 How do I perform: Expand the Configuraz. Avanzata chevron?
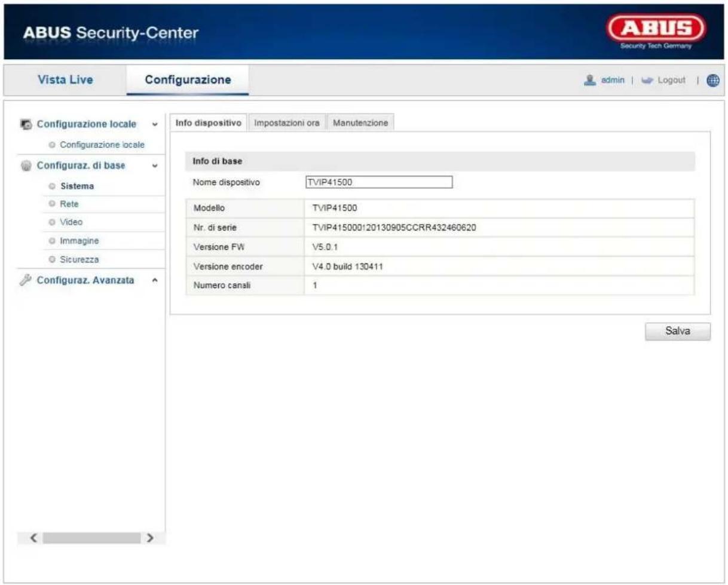pos(155,280)
